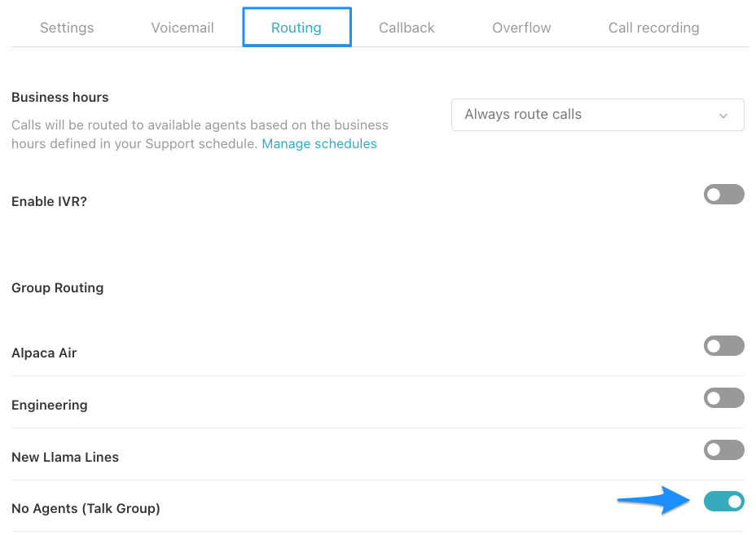Switch to the Settings tab
Viewport: 756px width, 535px height.
(x=67, y=28)
